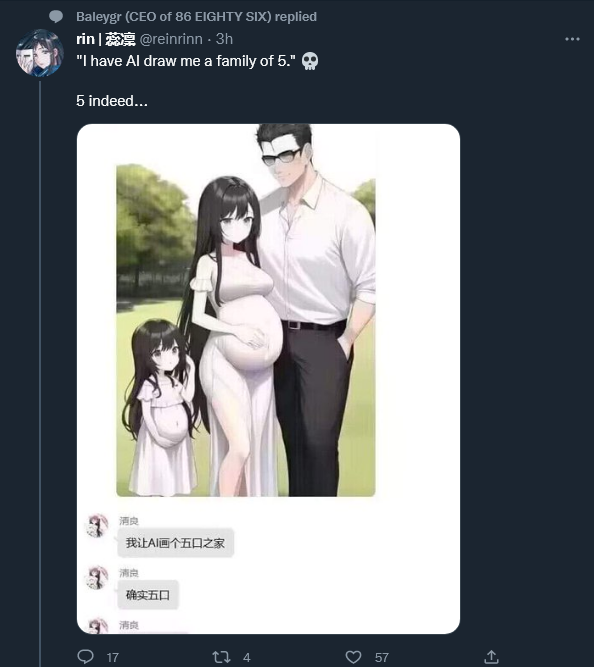594x667 pixels.
Task: Click the chat bubble reading 确实五口
Action: pos(148,595)
